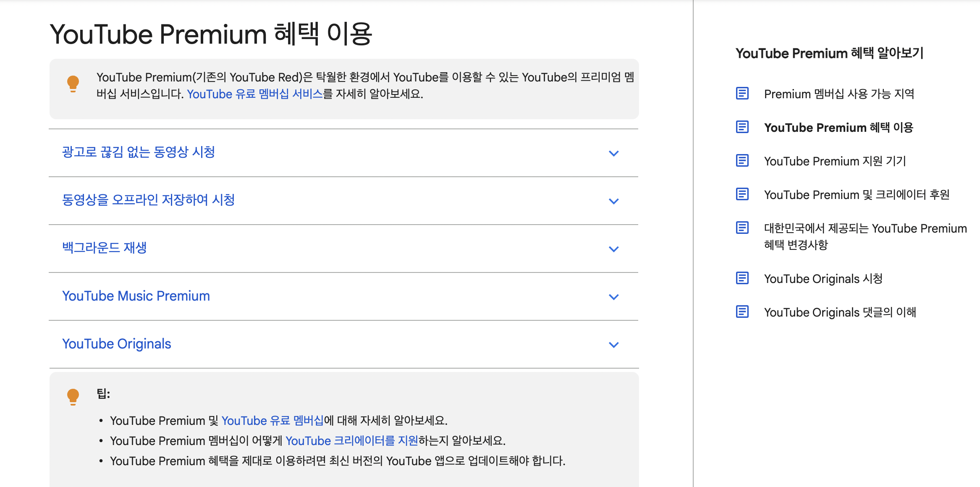Open YouTube Originals 시청 article
The width and height of the screenshot is (980, 487).
[x=823, y=279]
